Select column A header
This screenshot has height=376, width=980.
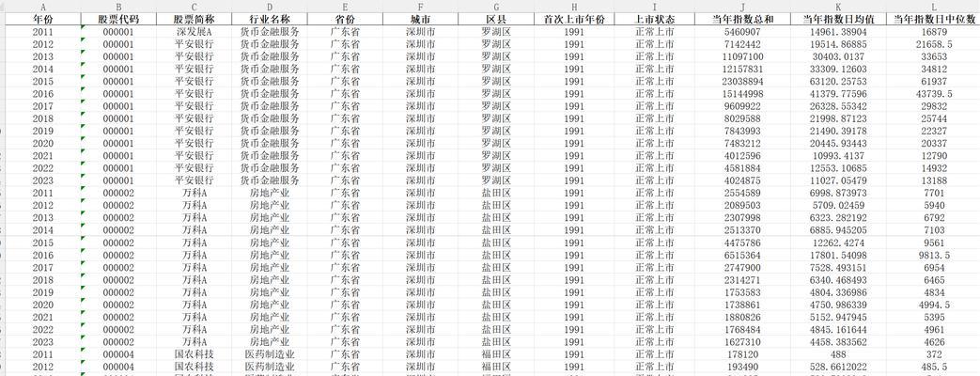[43, 7]
